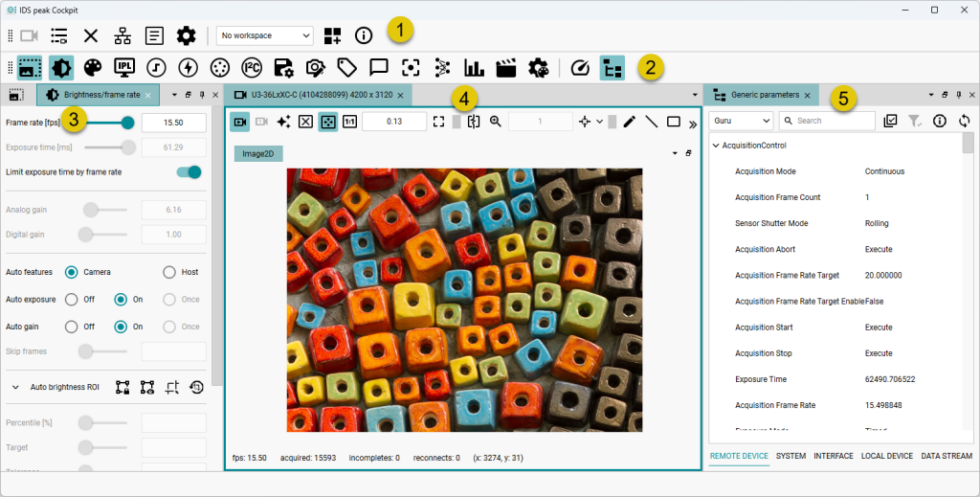Click Execute next to Acquisition Stop
This screenshot has width=980, height=497.
click(879, 353)
